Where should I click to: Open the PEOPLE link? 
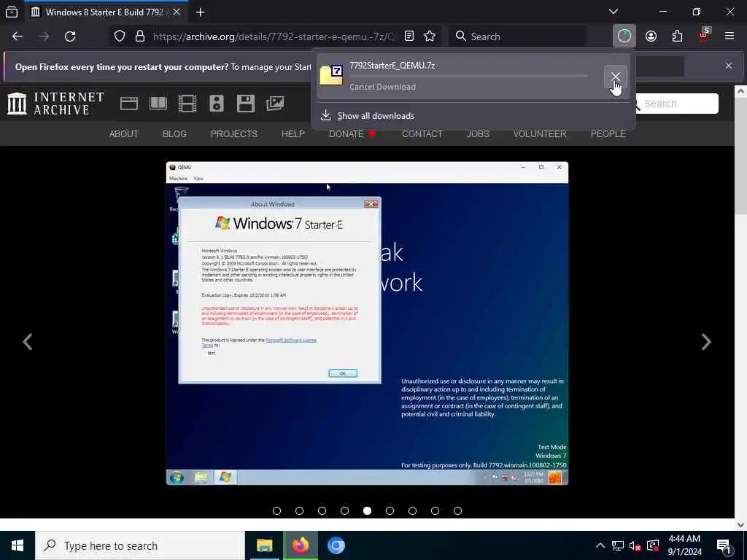(x=608, y=134)
